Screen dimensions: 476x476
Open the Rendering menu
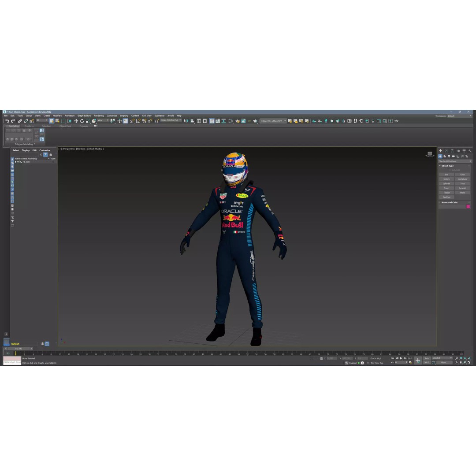pyautogui.click(x=99, y=115)
